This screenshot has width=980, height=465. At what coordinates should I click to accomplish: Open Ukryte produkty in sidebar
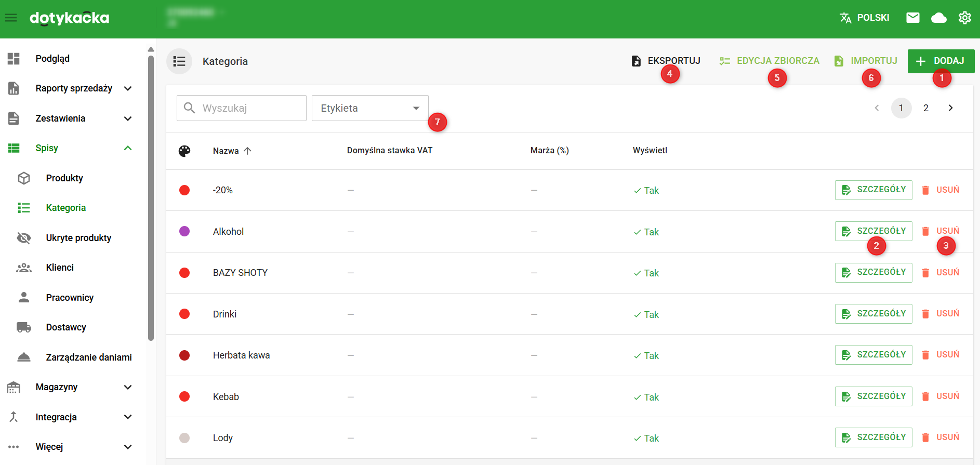point(78,238)
